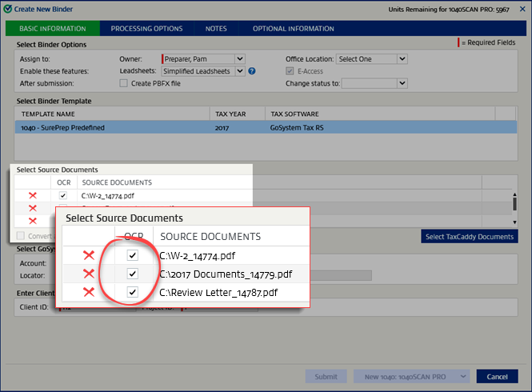The width and height of the screenshot is (532, 392).
Task: Open the Notes tab
Action: point(215,29)
